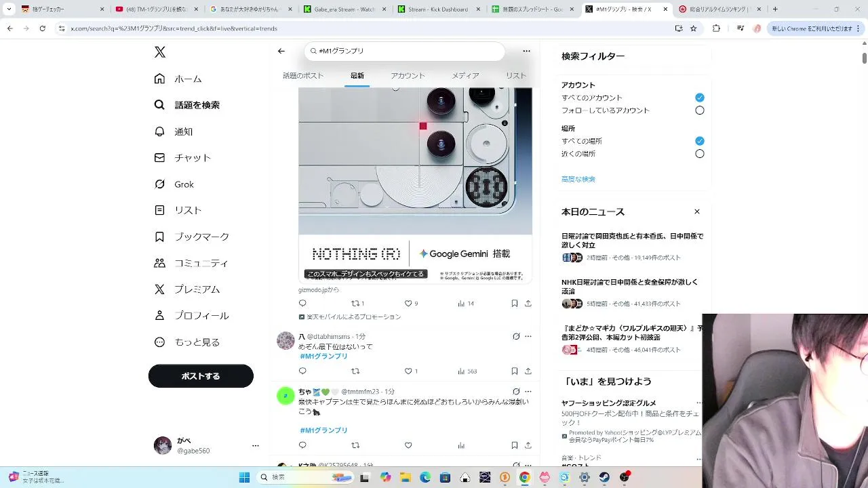Select フォローしているアカウント filter option
The height and width of the screenshot is (488, 868).
pos(700,110)
